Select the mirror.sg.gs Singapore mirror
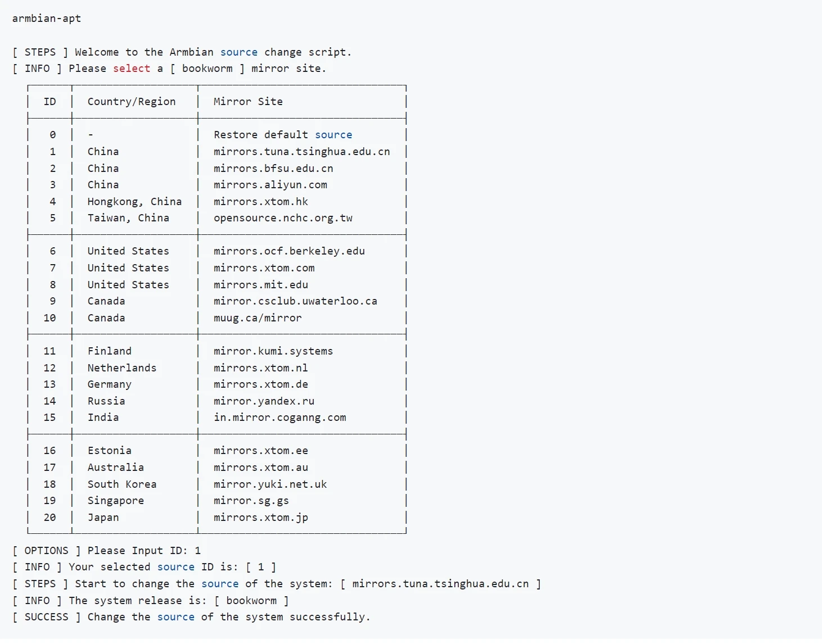 (x=251, y=501)
